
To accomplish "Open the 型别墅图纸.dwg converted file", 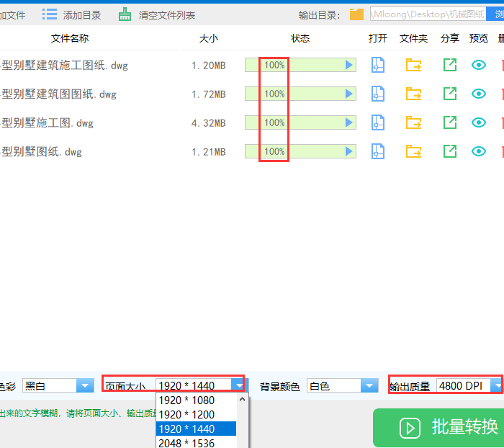I will tap(378, 151).
